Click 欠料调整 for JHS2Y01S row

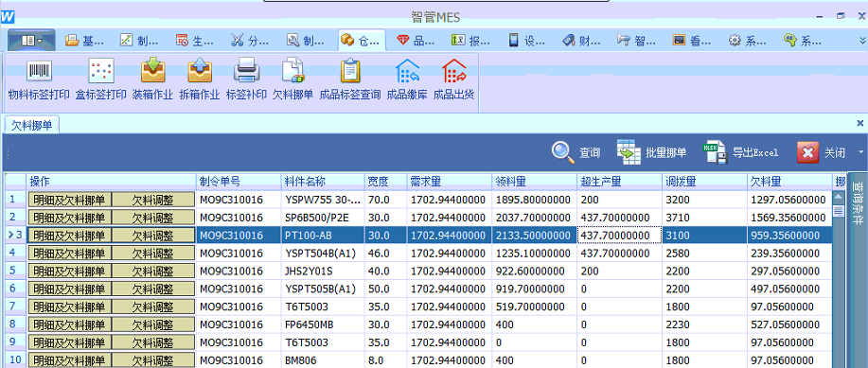tap(153, 272)
